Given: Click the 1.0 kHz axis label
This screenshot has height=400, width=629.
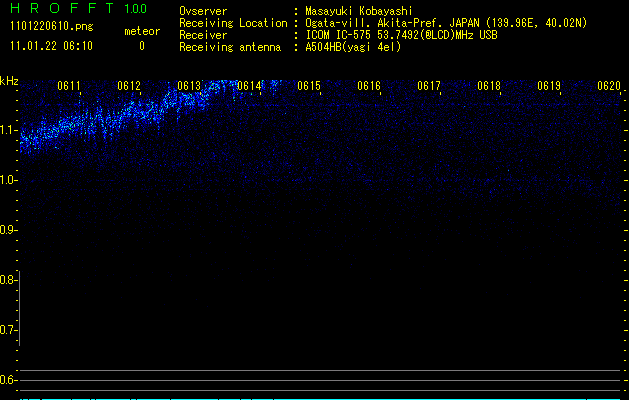Looking at the screenshot, I should click(x=8, y=180).
